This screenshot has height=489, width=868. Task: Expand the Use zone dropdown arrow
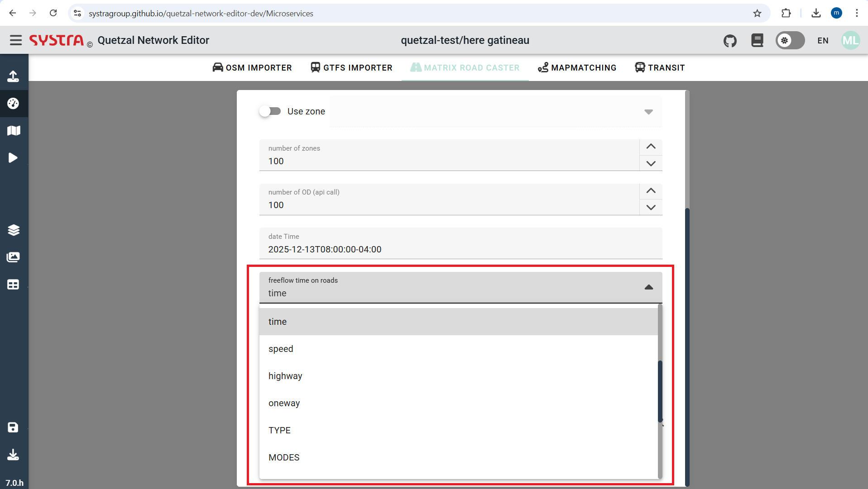tap(648, 112)
